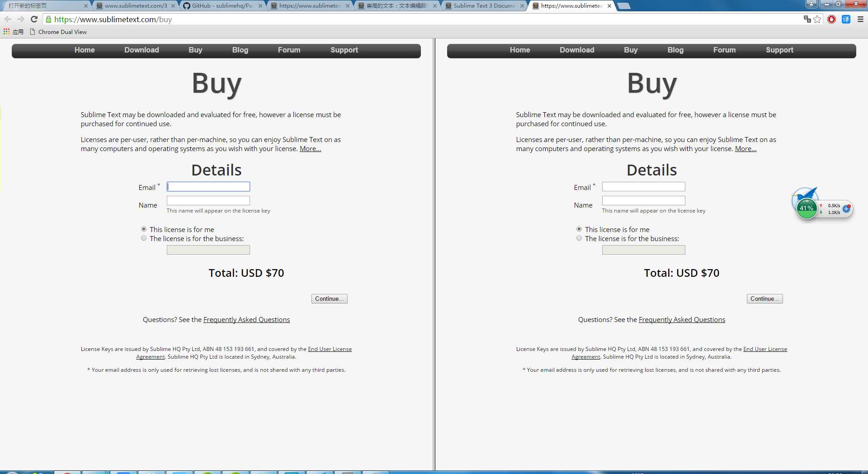Focus the Email field in right pane

click(643, 187)
